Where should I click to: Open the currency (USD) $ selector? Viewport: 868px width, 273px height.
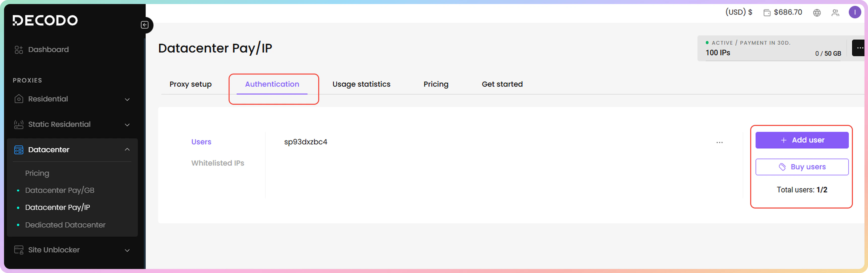point(739,13)
